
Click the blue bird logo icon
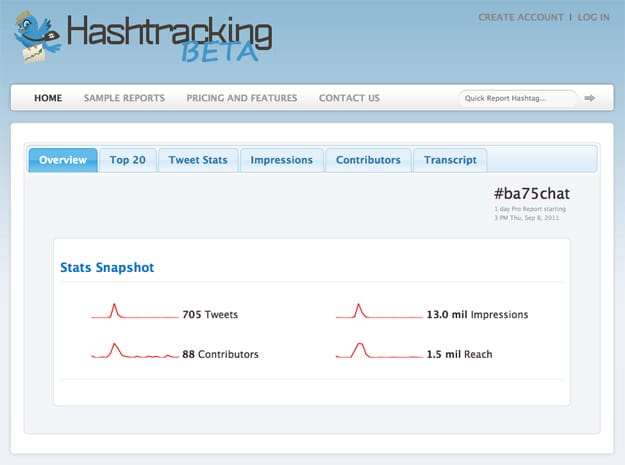coord(37,36)
